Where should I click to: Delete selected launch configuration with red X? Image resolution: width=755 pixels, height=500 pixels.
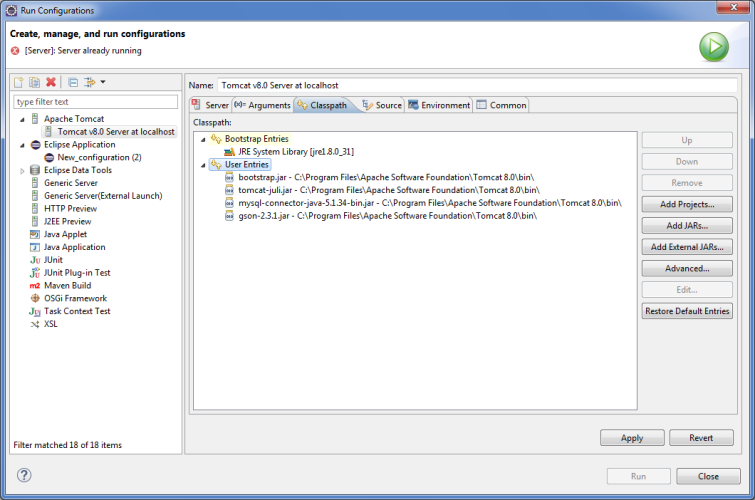[51, 82]
